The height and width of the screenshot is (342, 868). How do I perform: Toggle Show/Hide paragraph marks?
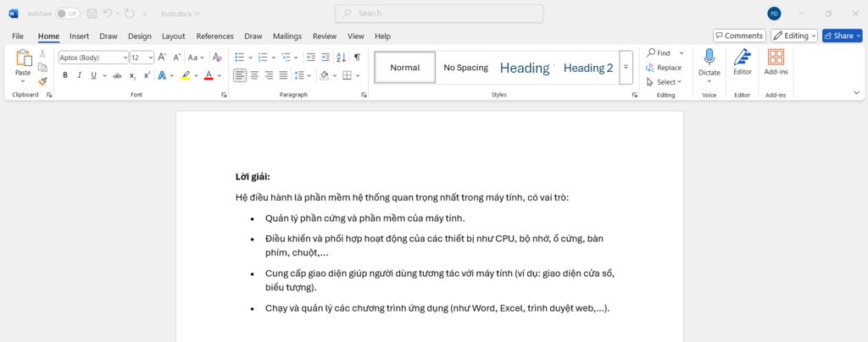357,58
